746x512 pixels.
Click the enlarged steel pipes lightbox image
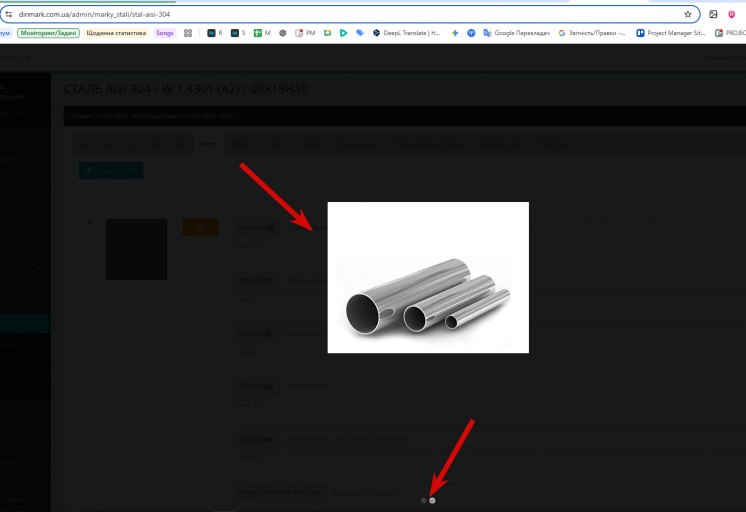click(x=428, y=277)
